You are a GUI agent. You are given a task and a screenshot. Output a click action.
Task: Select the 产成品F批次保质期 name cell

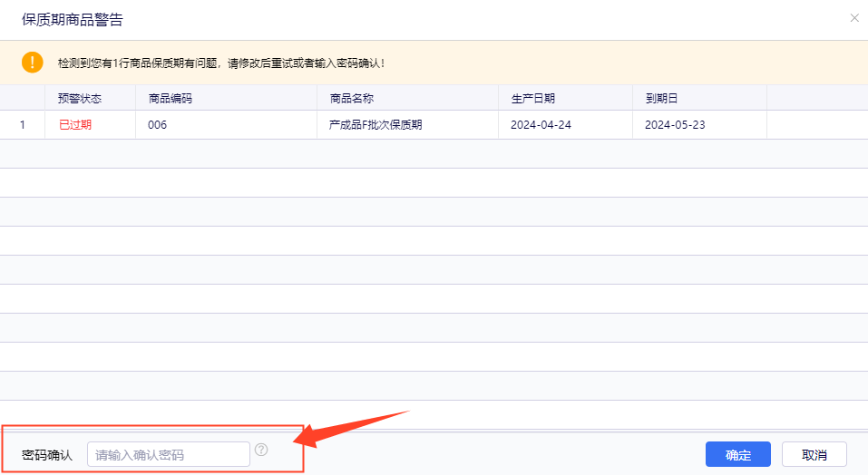coord(408,125)
